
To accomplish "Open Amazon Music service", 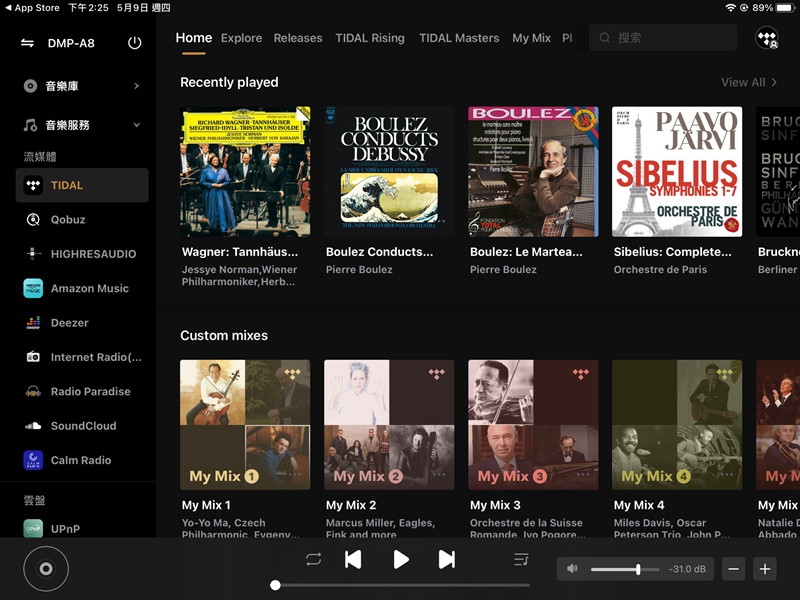I will click(82, 288).
